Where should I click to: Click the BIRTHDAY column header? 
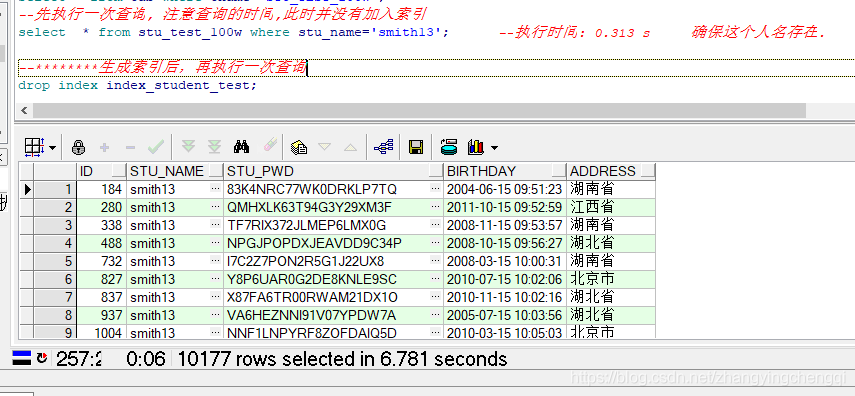[505, 171]
